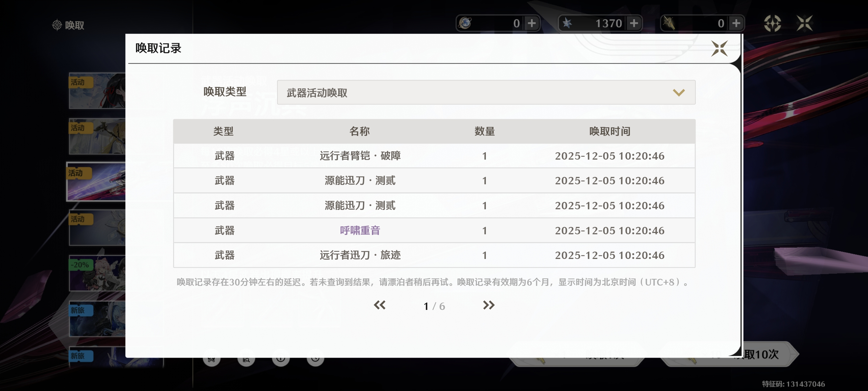
Task: Exit convene screen with top-right X
Action: tap(804, 23)
